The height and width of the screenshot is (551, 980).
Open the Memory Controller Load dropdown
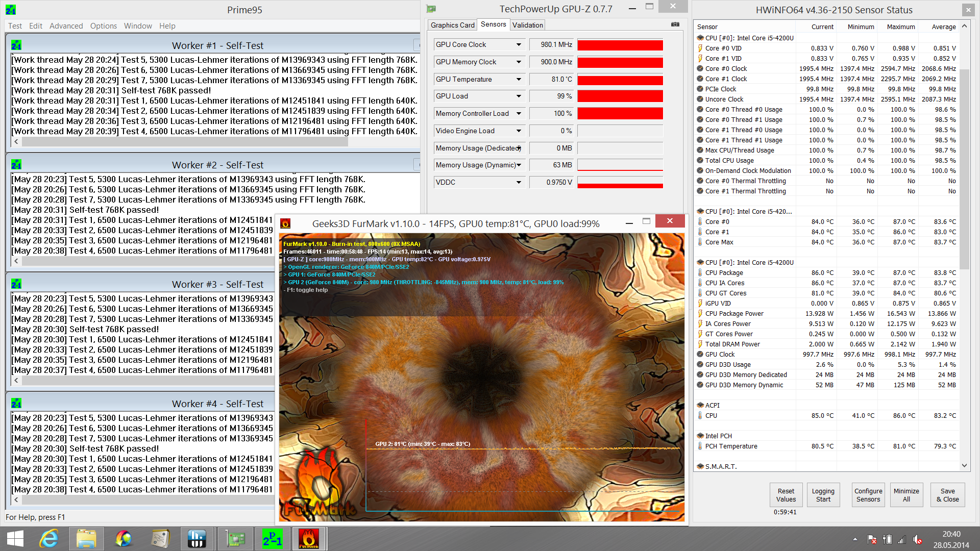[519, 114]
